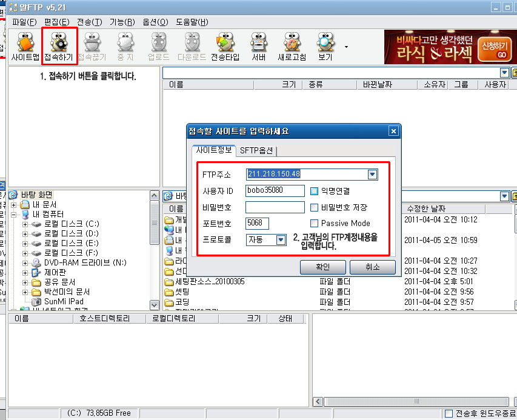The height and width of the screenshot is (420, 517).
Task: Click folder tree scroll down arrow
Action: (x=155, y=305)
